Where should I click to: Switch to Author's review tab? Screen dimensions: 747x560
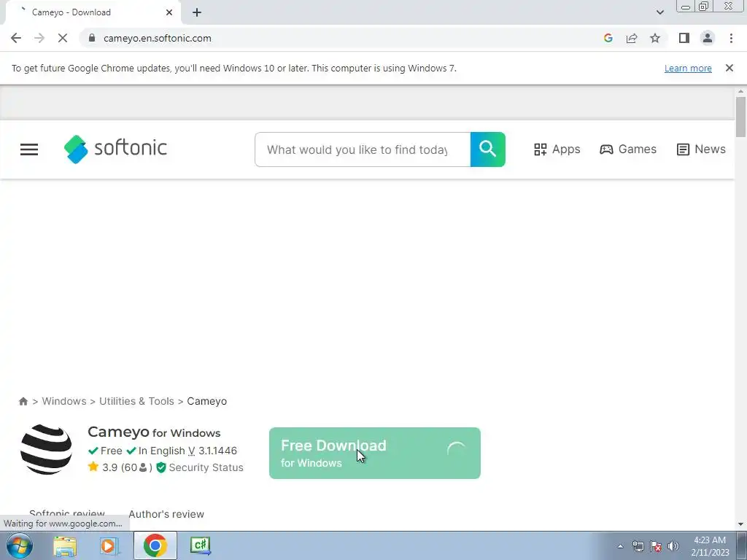pos(166,514)
